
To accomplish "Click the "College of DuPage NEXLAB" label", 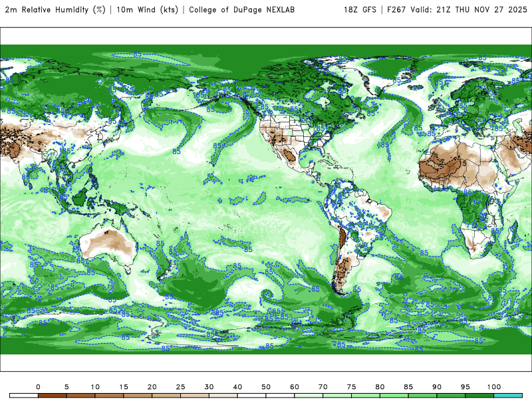I will click(241, 10).
